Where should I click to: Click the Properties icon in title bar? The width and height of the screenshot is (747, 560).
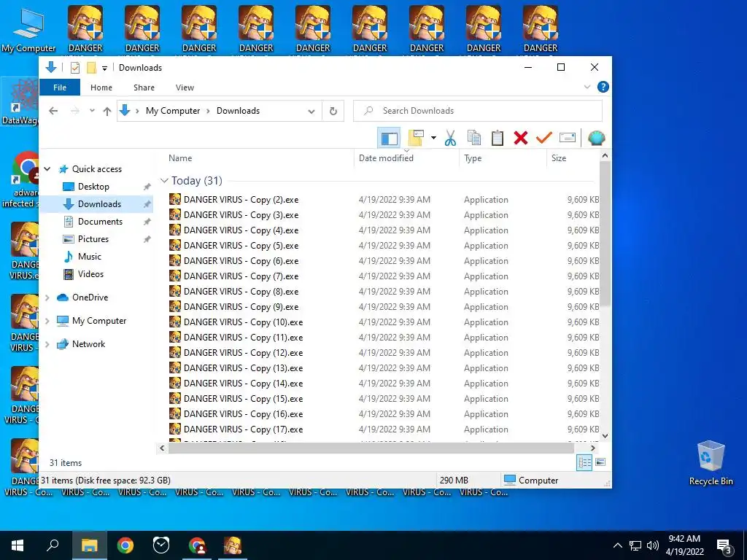75,68
